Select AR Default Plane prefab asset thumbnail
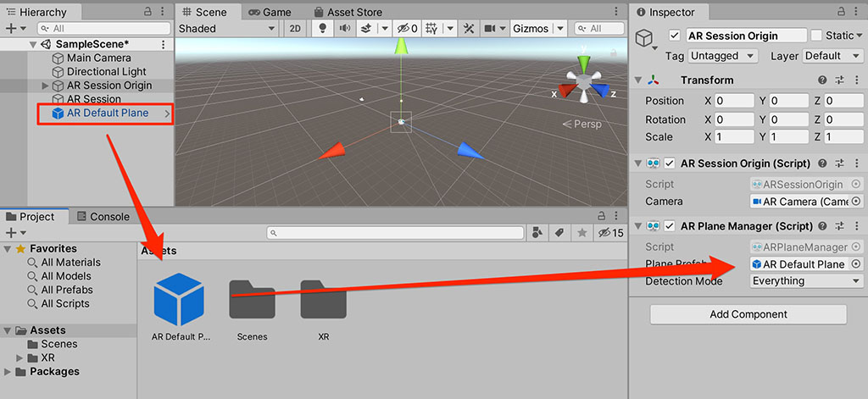Viewport: 868px width, 399px height. (x=179, y=299)
